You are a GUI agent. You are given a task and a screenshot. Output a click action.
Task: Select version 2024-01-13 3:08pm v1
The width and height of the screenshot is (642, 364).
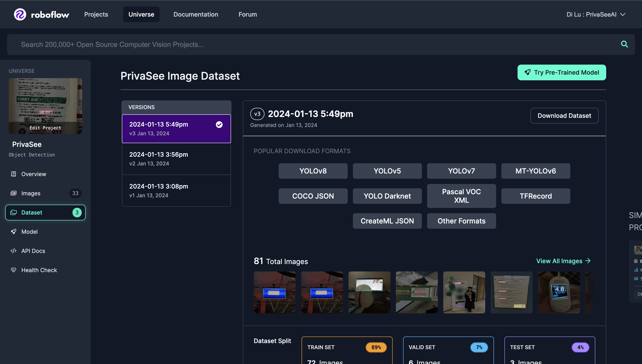click(x=176, y=191)
